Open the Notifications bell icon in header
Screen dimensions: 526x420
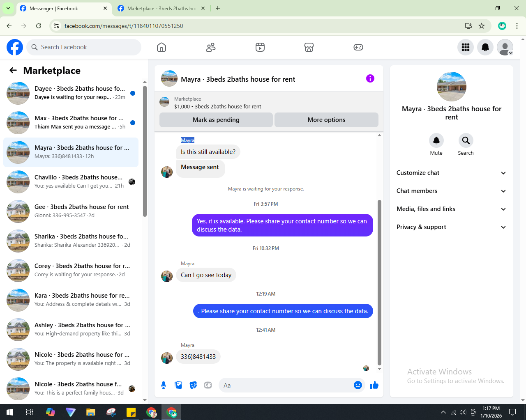tap(485, 47)
